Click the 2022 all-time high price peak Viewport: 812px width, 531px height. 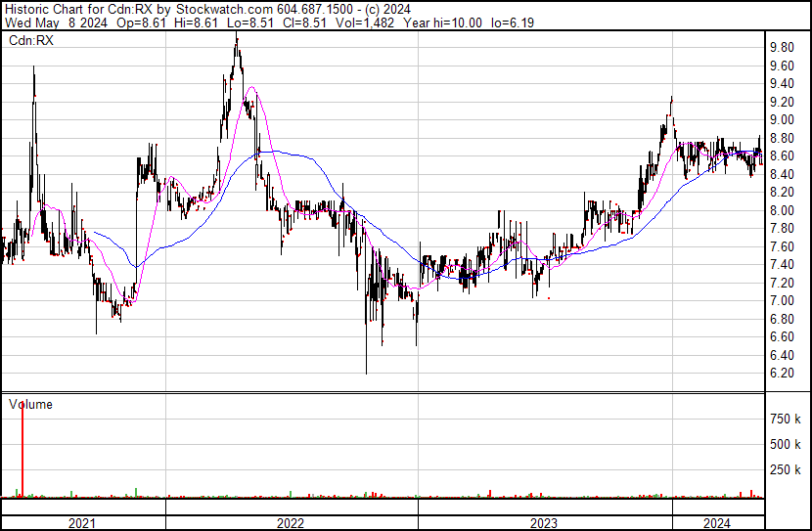(237, 37)
